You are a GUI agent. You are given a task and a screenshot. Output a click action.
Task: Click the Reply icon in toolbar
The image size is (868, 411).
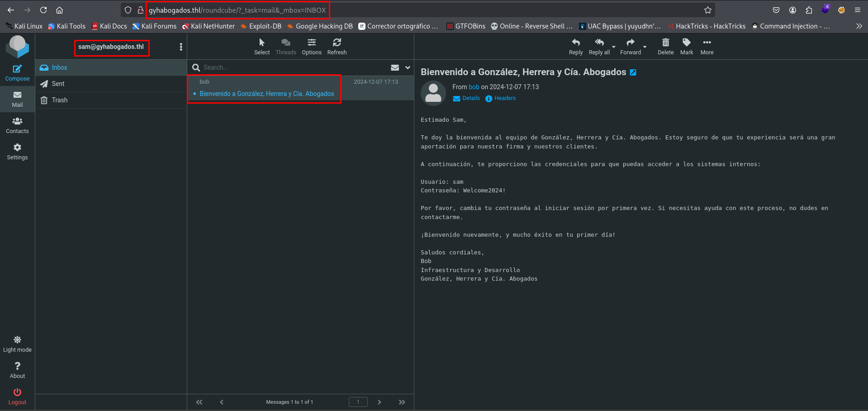tap(575, 46)
